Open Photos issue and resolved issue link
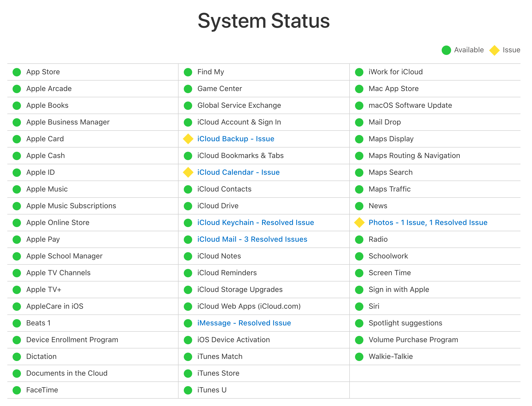532x406 pixels. pos(428,223)
